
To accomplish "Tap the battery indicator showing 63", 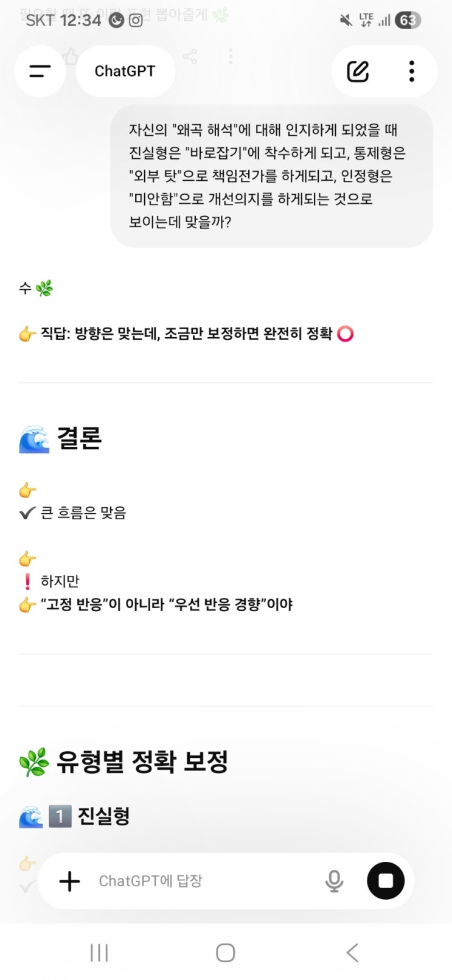I will click(x=408, y=20).
